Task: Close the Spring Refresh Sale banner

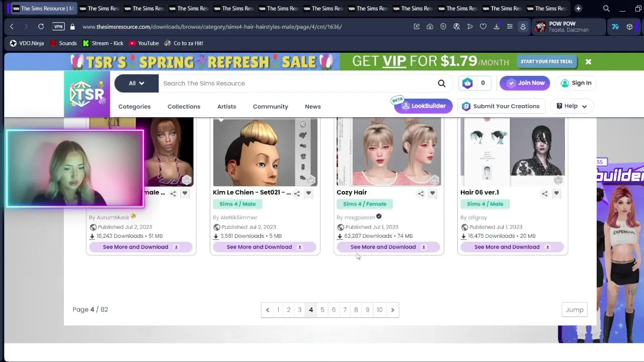Action: (x=588, y=62)
